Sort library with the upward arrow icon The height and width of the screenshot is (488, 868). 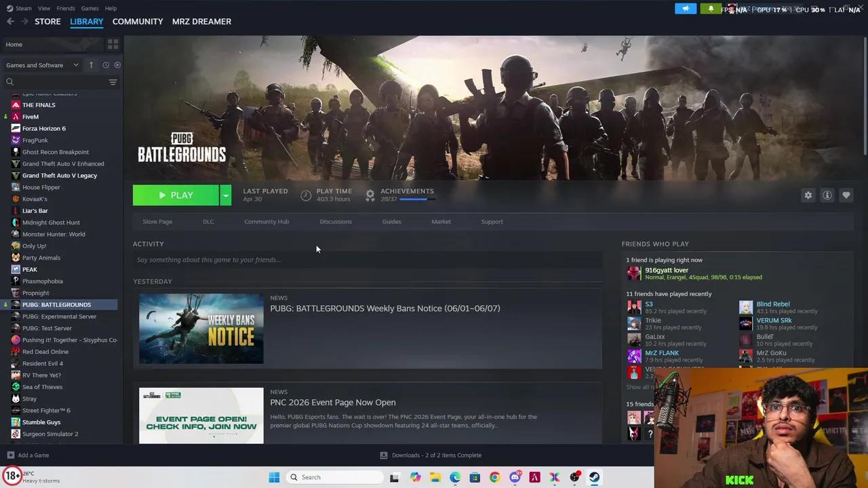click(91, 65)
